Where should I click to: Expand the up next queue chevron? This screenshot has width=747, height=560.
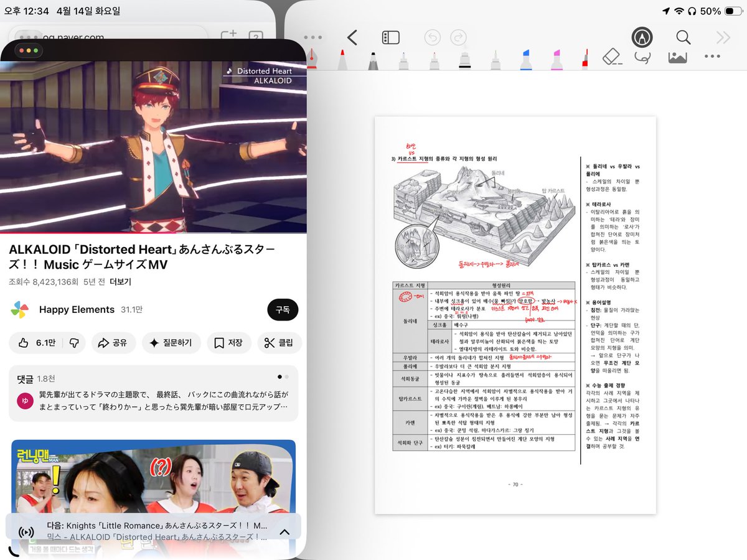(284, 532)
